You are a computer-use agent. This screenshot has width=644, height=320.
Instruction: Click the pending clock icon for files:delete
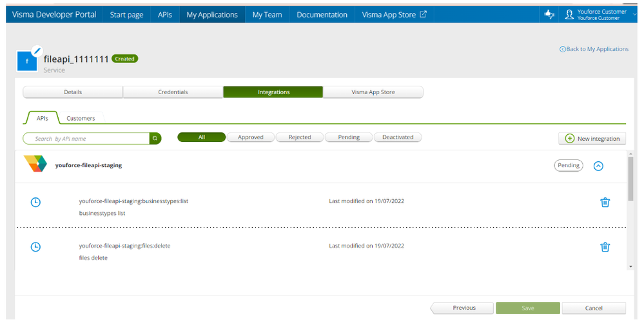(x=35, y=247)
